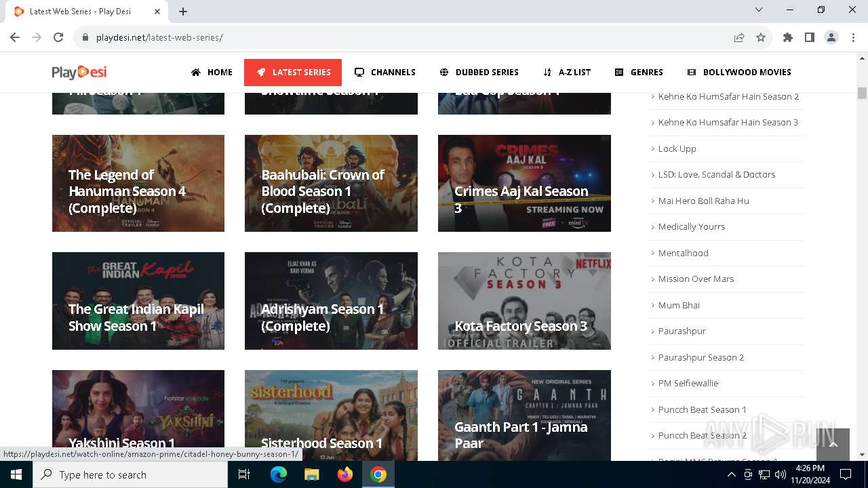Open the Mum Bhai sidebar link
Image resolution: width=868 pixels, height=488 pixels.
pos(679,305)
